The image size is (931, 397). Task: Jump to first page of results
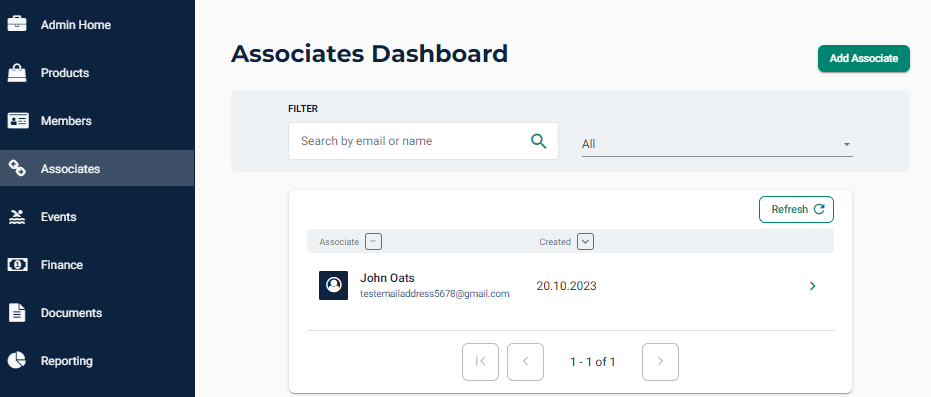[480, 361]
